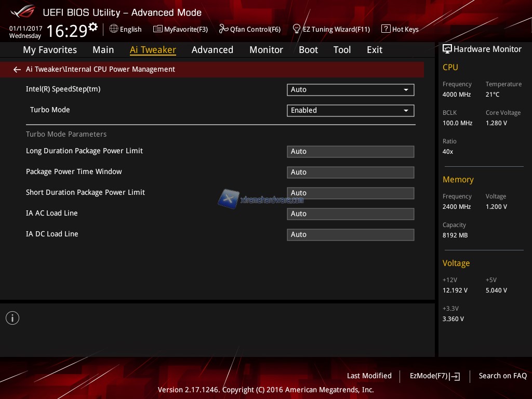
Task: Open MyFavorite(F3) from the top toolbar
Action: [180, 29]
